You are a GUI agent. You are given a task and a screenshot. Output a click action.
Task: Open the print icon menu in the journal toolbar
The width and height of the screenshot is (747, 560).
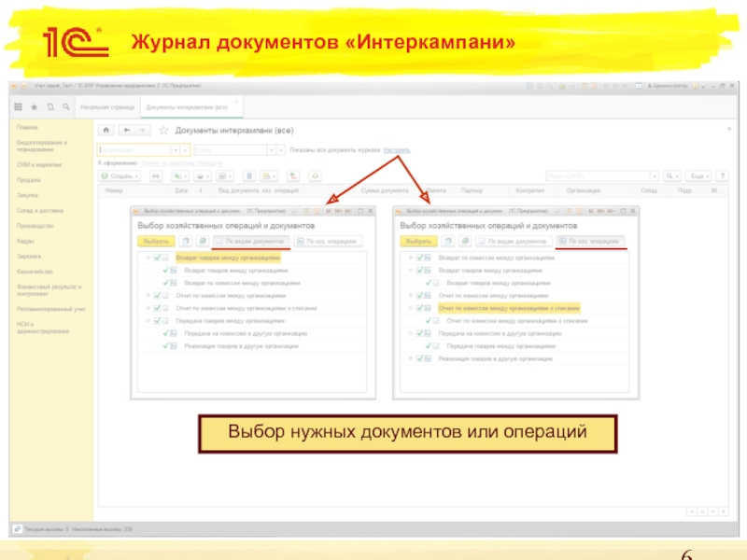coord(203,176)
